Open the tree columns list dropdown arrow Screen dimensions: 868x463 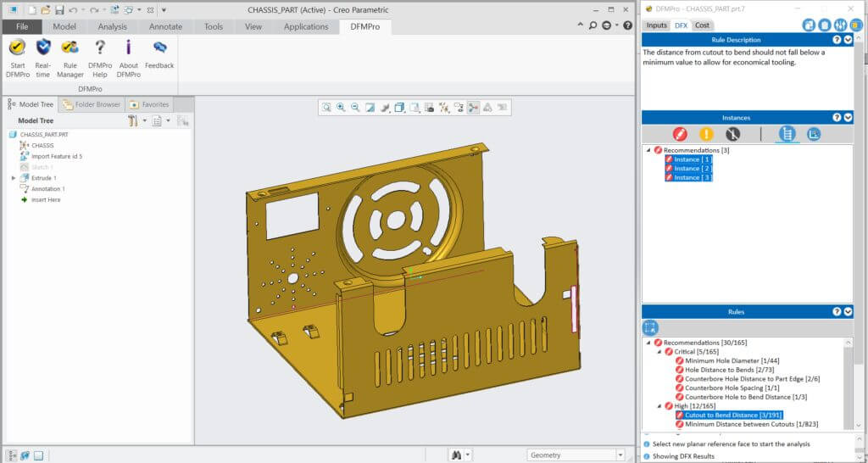[169, 120]
